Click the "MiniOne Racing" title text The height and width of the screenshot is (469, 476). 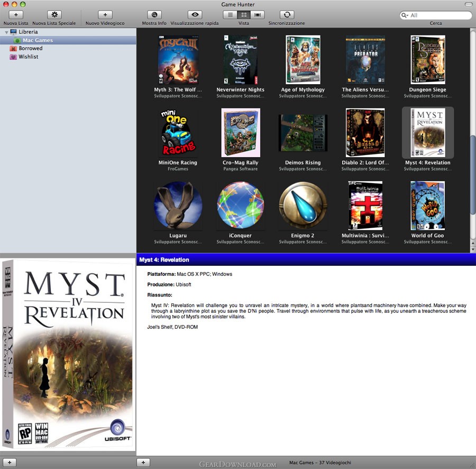(178, 163)
